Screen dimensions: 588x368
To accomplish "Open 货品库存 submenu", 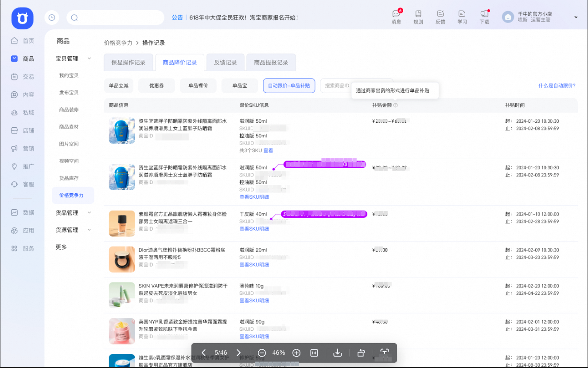I will [69, 178].
